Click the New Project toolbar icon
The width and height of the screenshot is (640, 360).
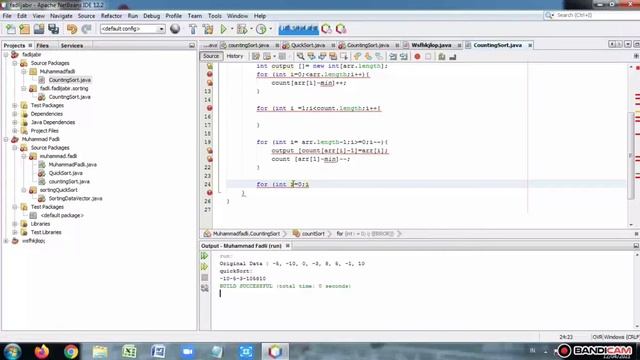point(24,29)
